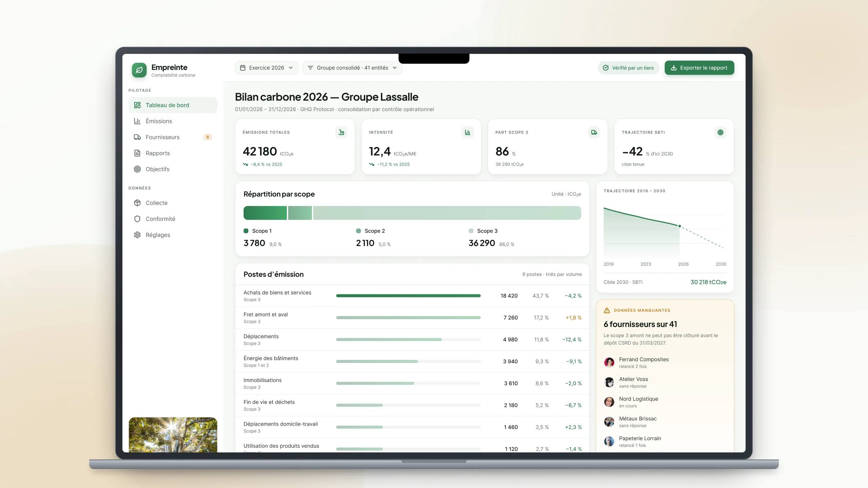This screenshot has height=488, width=868.
Task: Click the truck icon on Part Scope 3 card
Action: [594, 133]
